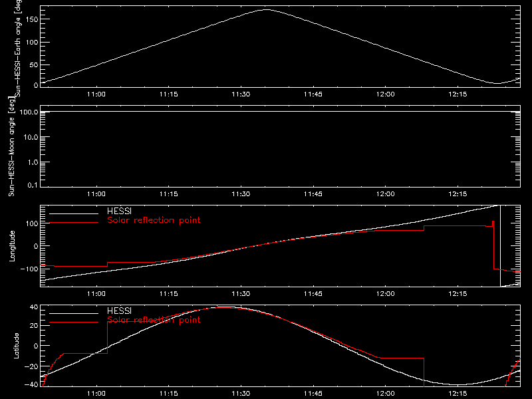Click the Sun-HESSI-Moon angle axis title

12,146
